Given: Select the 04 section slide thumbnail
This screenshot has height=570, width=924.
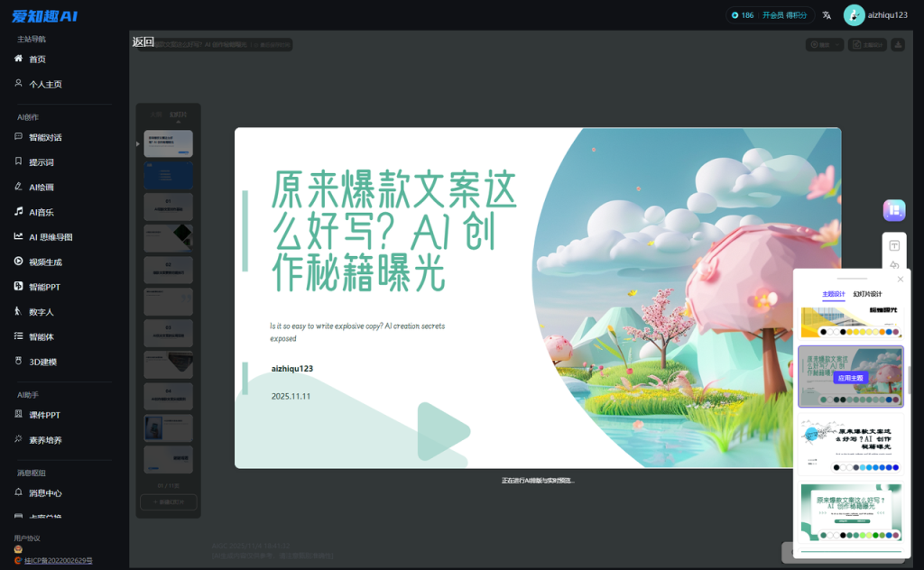Looking at the screenshot, I should coord(169,396).
